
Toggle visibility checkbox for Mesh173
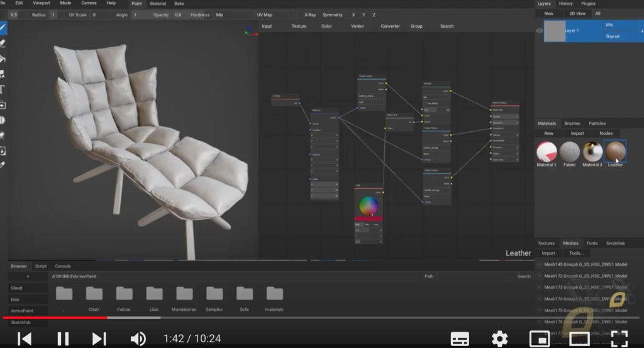[x=540, y=287]
